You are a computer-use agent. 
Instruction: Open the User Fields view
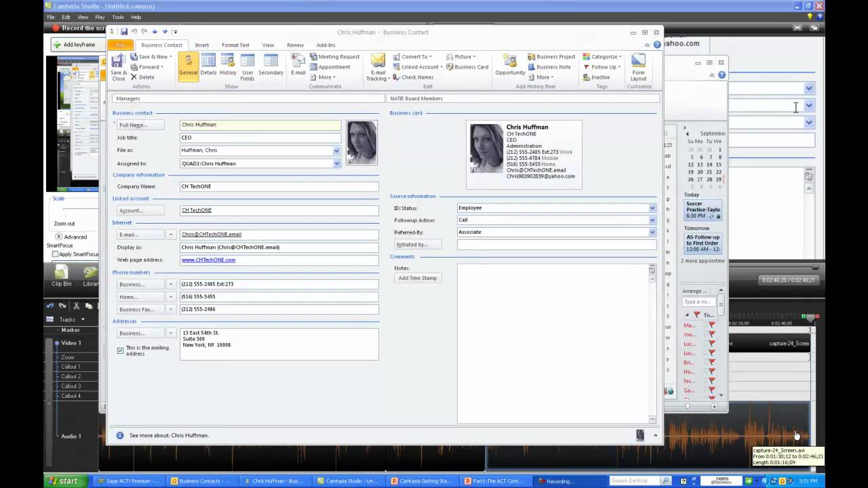(x=248, y=66)
